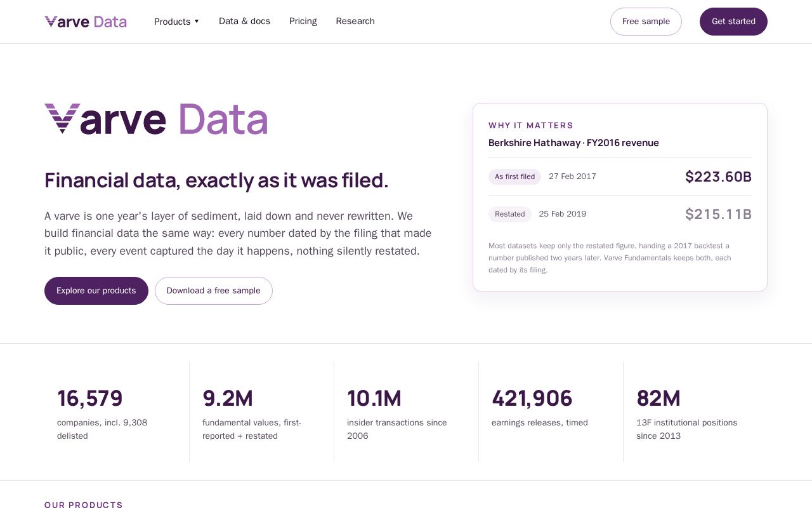
Task: Click the '421,906' earnings releases statistic
Action: pos(532,398)
